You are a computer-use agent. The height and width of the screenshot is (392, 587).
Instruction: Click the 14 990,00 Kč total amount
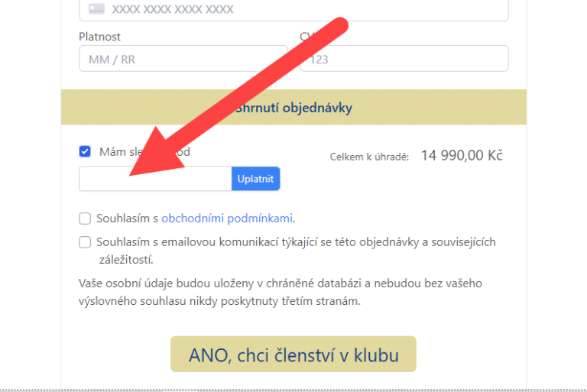(462, 155)
